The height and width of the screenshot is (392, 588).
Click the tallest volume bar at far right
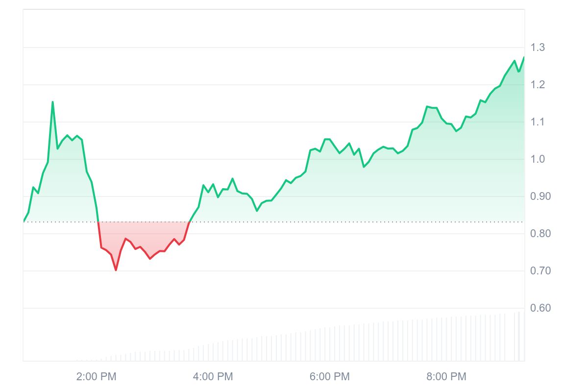(519, 337)
